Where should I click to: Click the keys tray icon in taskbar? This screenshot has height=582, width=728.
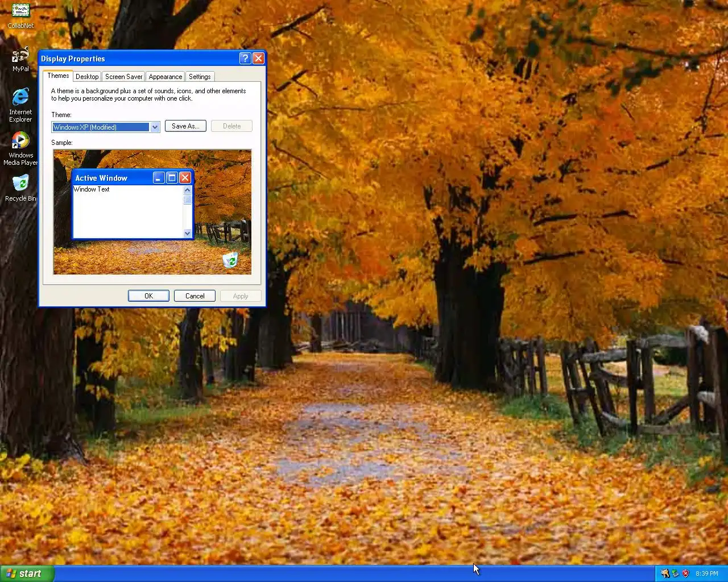(665, 573)
